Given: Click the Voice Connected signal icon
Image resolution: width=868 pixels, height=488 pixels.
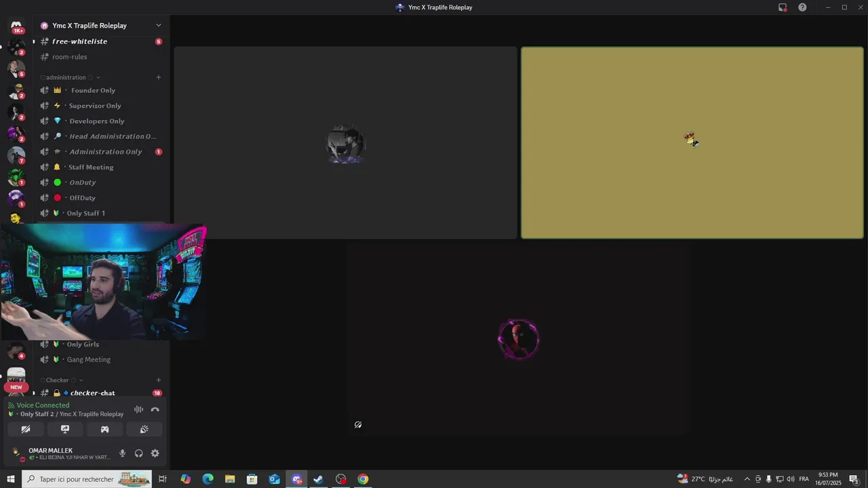Looking at the screenshot, I should pyautogui.click(x=11, y=405).
